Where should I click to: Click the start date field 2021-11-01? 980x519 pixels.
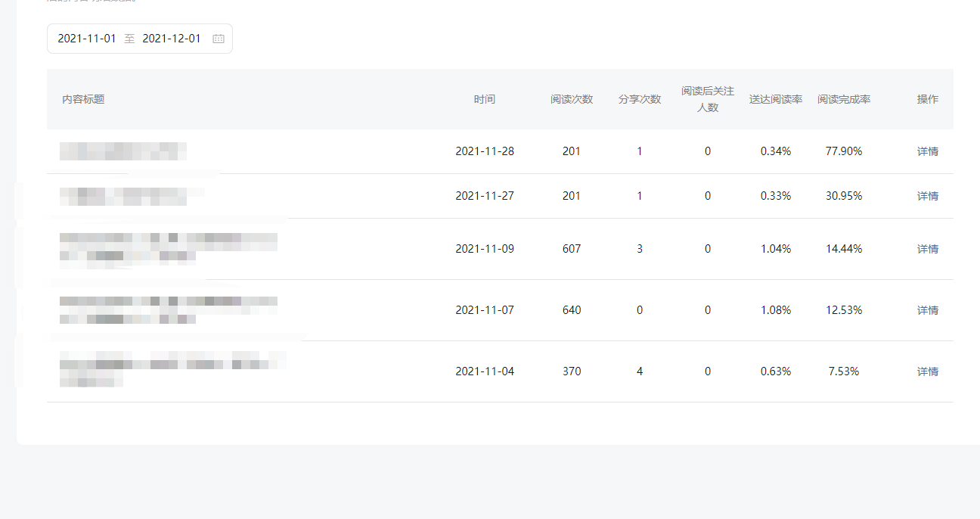pos(87,39)
